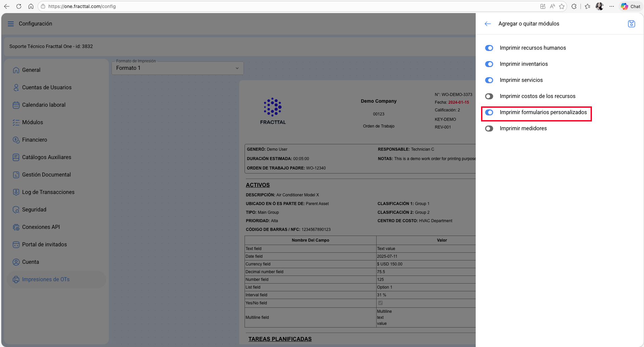Image resolution: width=644 pixels, height=347 pixels.
Task: Open the Copilot Chat button
Action: tap(631, 6)
